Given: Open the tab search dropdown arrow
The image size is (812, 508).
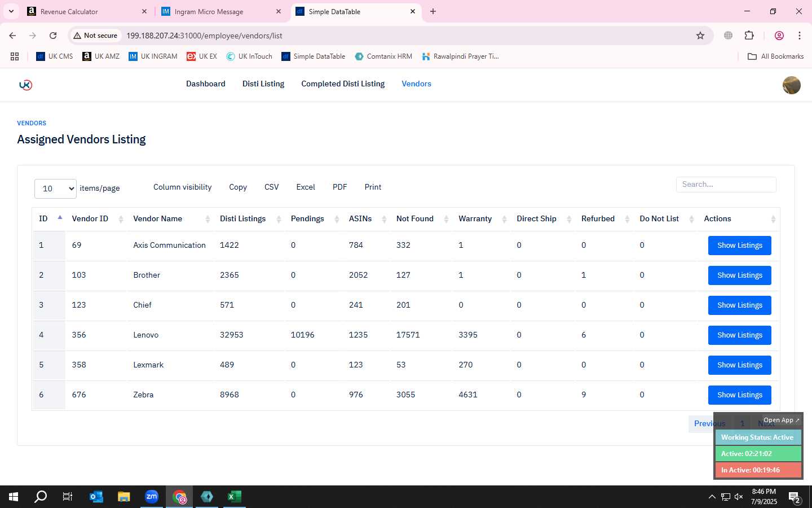Looking at the screenshot, I should pos(11,11).
